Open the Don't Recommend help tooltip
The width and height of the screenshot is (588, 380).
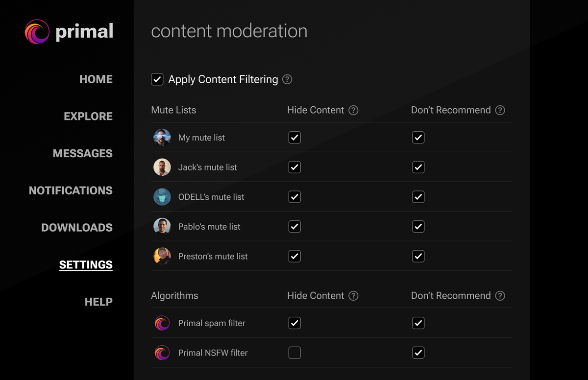click(500, 110)
